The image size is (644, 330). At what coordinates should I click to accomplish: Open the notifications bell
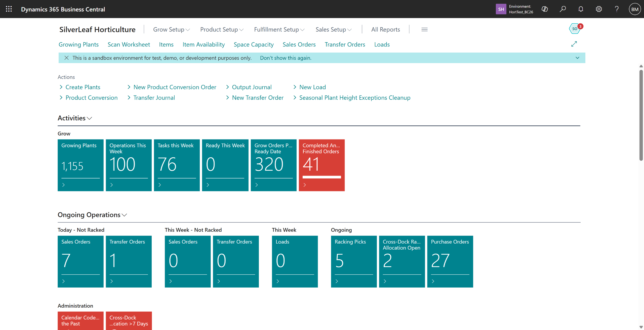(x=581, y=9)
